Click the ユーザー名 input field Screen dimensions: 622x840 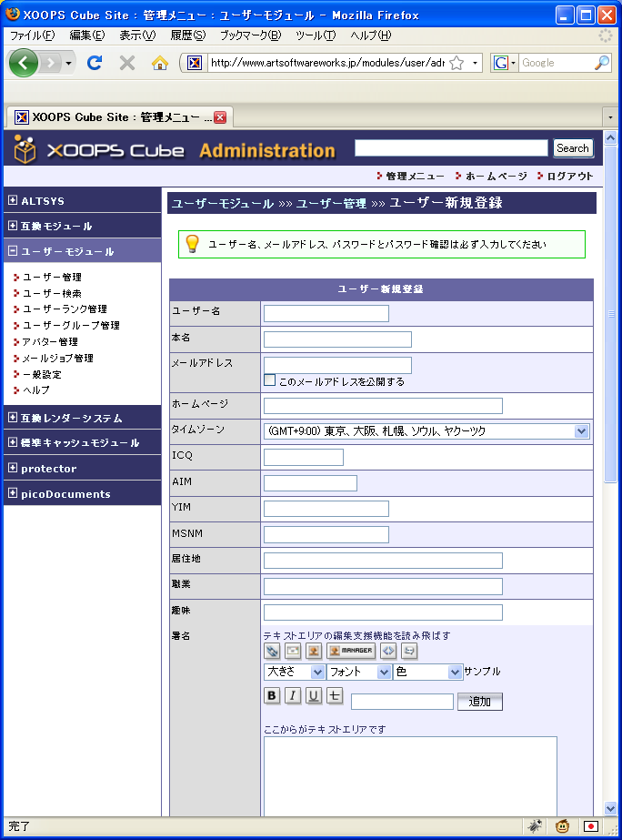(x=326, y=313)
